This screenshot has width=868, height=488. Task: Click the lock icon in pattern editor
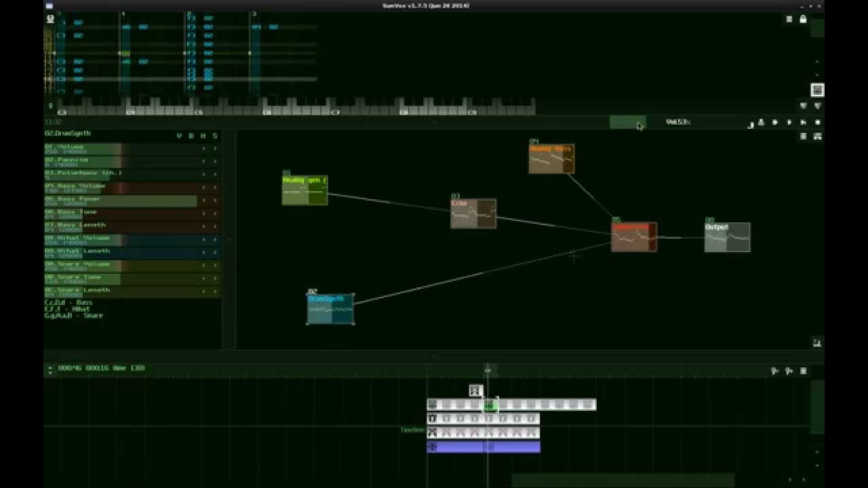pos(804,19)
